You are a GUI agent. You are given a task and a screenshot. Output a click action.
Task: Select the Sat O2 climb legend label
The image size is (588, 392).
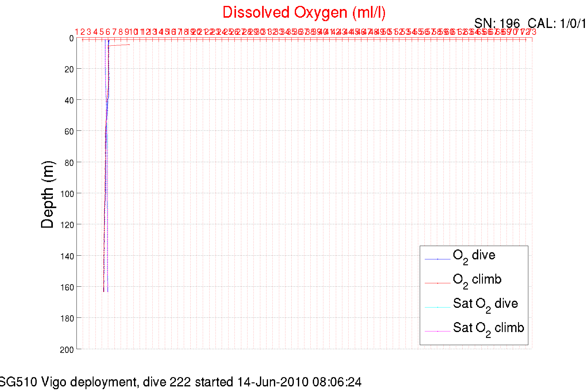point(488,328)
